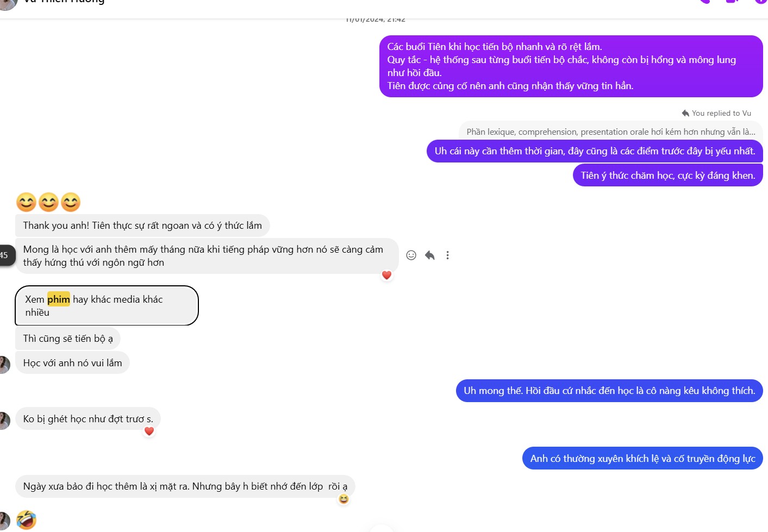768x532 pixels.
Task: Click heart reaction on 'Ko bị ghét học' message
Action: [149, 431]
